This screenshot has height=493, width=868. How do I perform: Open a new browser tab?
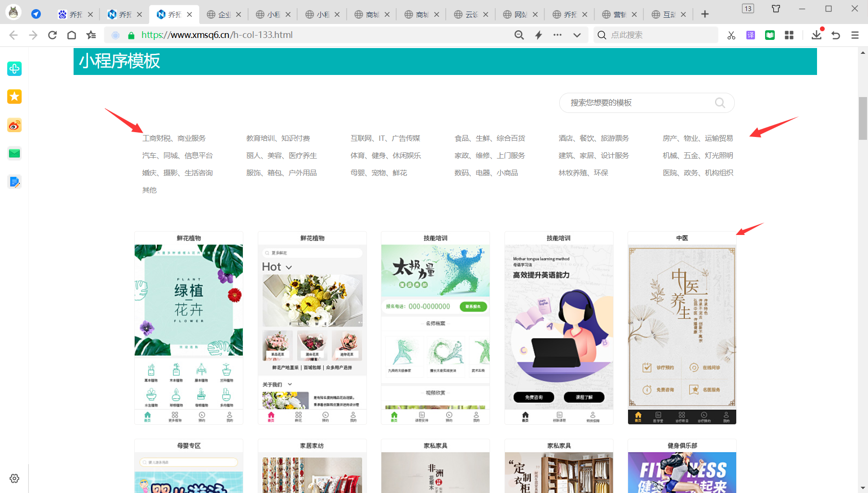(704, 14)
